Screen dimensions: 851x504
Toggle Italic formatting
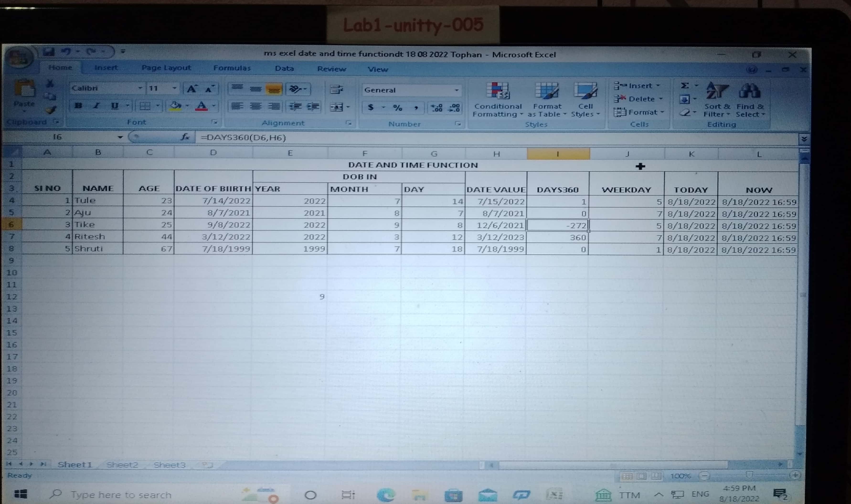[97, 106]
